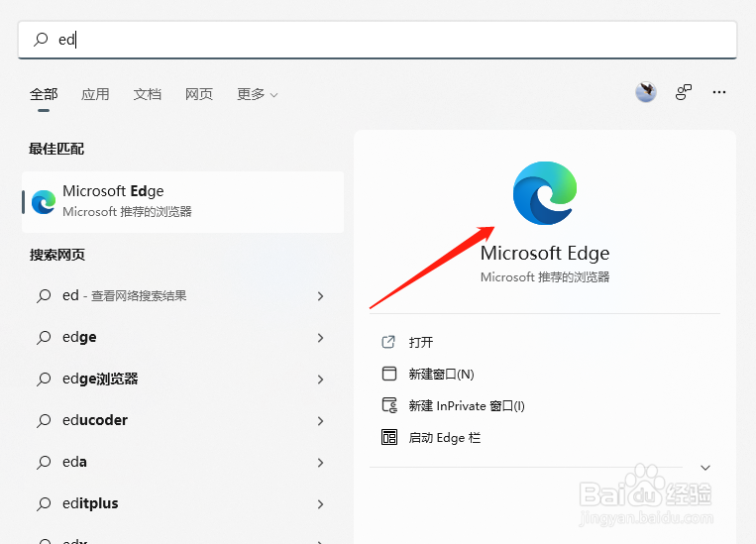
Task: Click the Edge bar layout icon
Action: click(389, 437)
